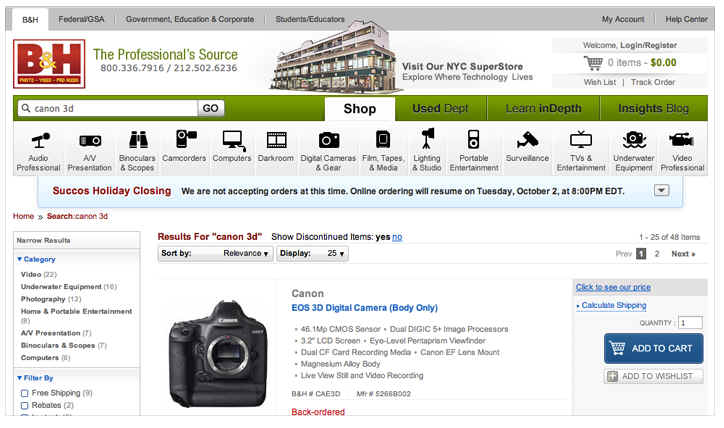
Task: Click the 'Click to see our price' link
Action: (x=613, y=287)
